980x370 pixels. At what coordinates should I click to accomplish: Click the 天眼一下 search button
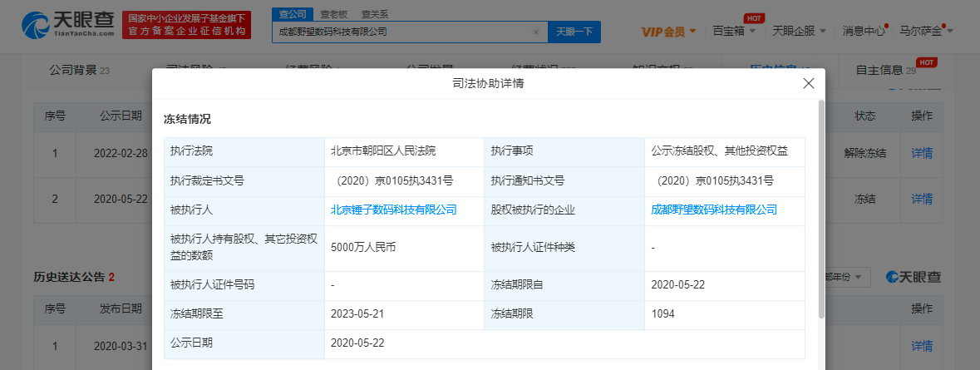click(x=574, y=32)
